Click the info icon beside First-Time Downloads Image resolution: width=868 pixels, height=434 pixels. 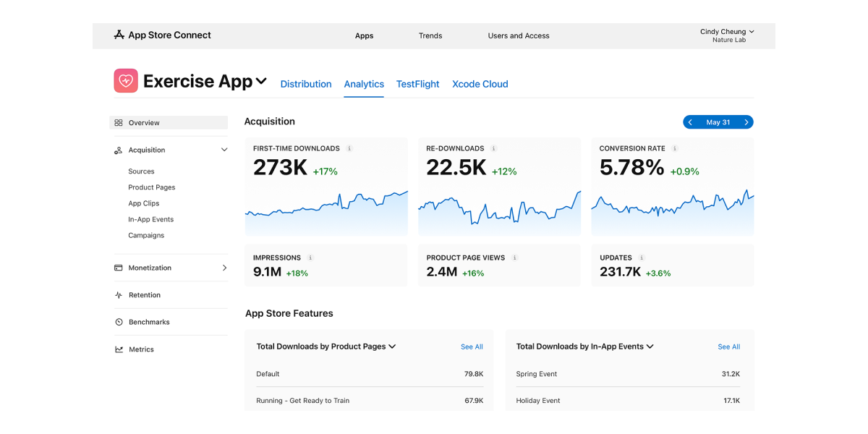click(349, 148)
